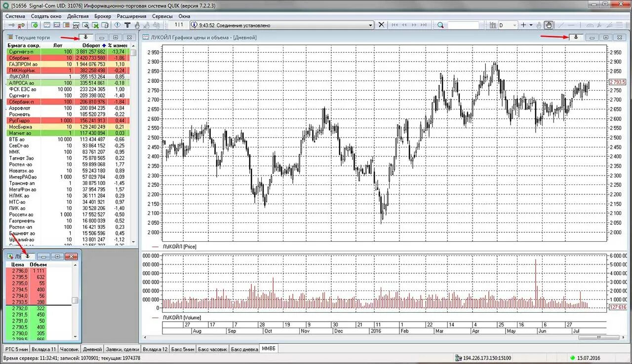Switch to Дневной tab
632x364 pixels.
pyautogui.click(x=92, y=349)
